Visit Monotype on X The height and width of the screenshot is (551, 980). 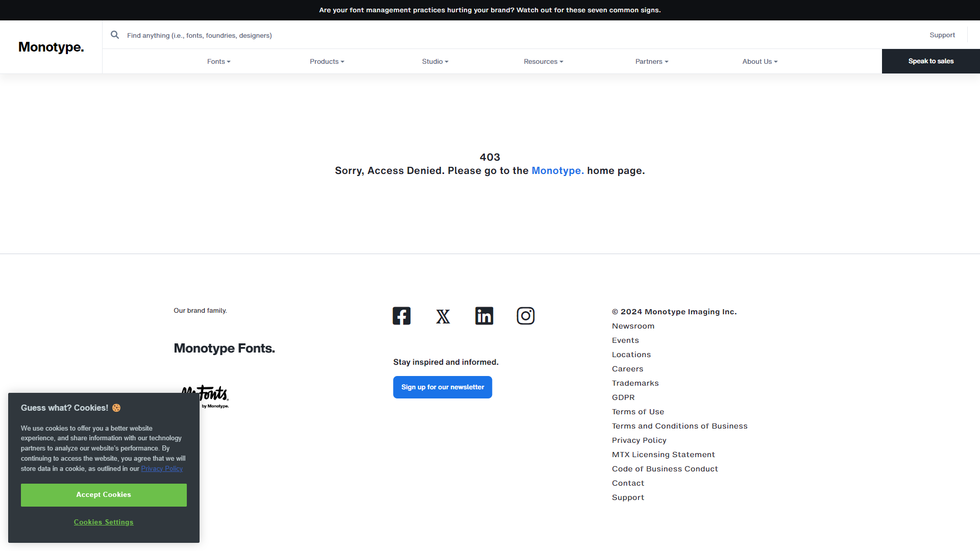(443, 316)
